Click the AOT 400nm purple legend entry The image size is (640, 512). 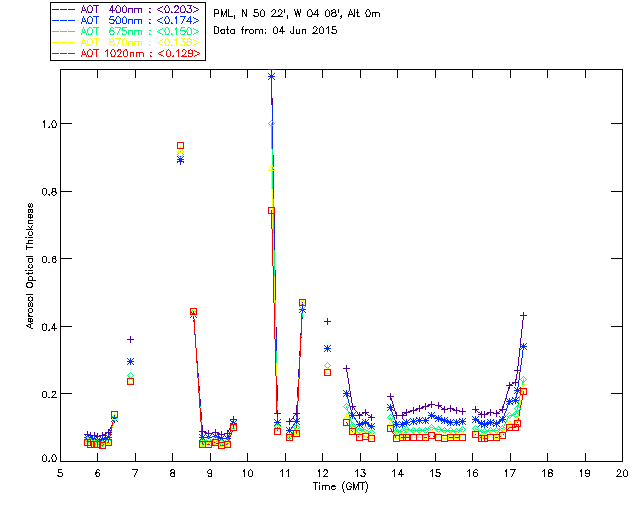coord(126,9)
